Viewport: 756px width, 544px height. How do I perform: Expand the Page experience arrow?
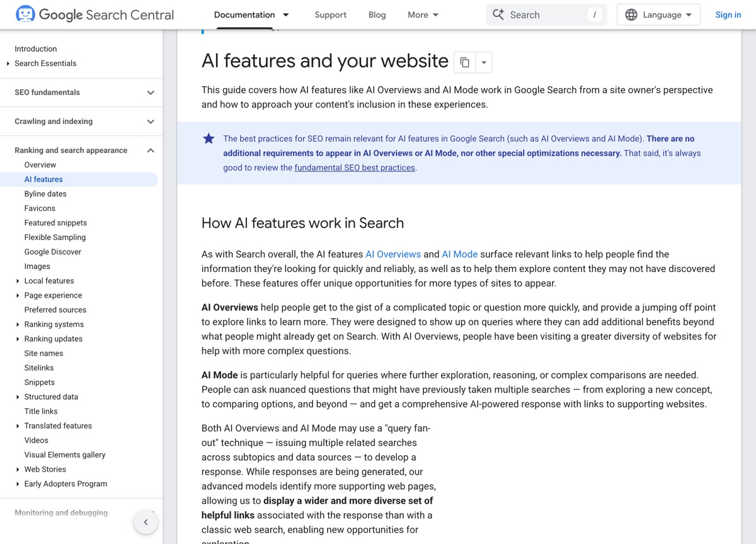pyautogui.click(x=18, y=295)
